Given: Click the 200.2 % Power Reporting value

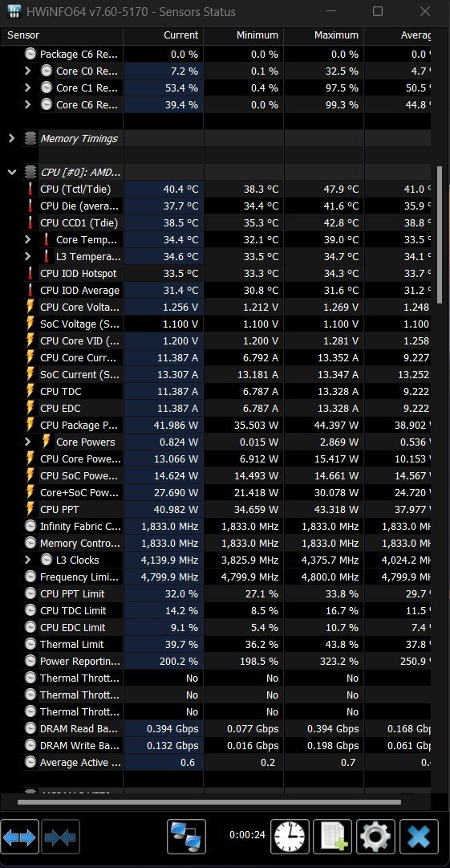Looking at the screenshot, I should [177, 661].
